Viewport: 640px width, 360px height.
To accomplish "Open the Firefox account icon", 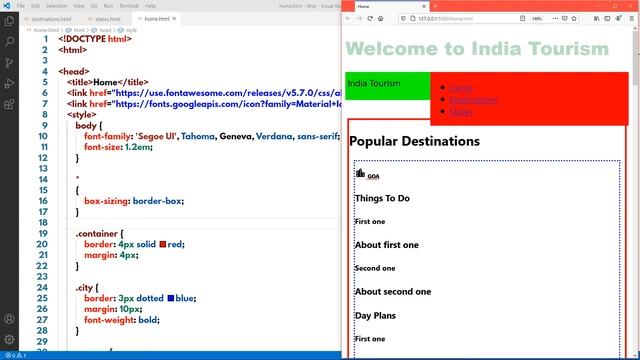I will (x=619, y=18).
